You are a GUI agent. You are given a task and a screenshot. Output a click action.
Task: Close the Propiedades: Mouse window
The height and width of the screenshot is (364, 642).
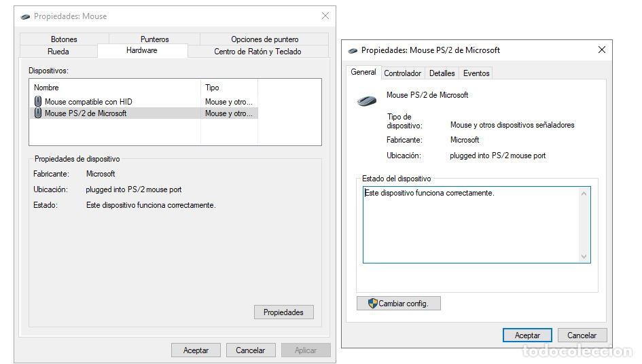[x=325, y=16]
